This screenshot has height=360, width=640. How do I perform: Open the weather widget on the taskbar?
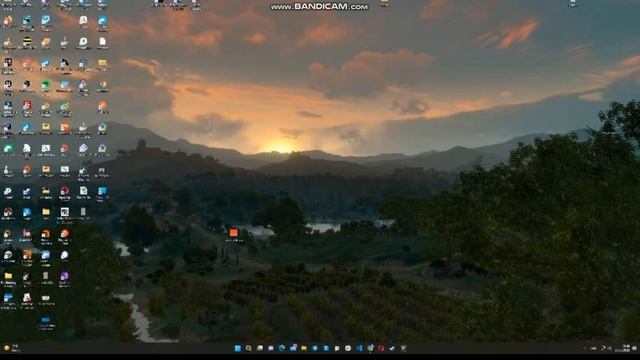point(11,348)
